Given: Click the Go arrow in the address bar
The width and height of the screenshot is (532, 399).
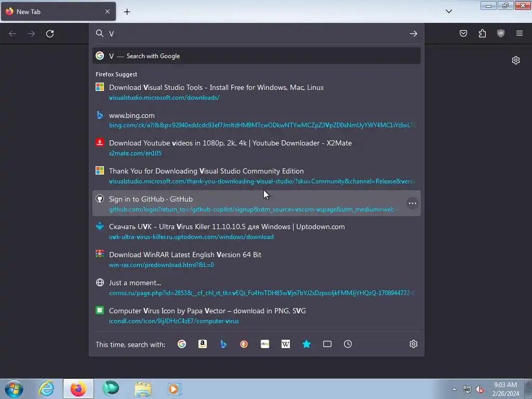Looking at the screenshot, I should 413,33.
